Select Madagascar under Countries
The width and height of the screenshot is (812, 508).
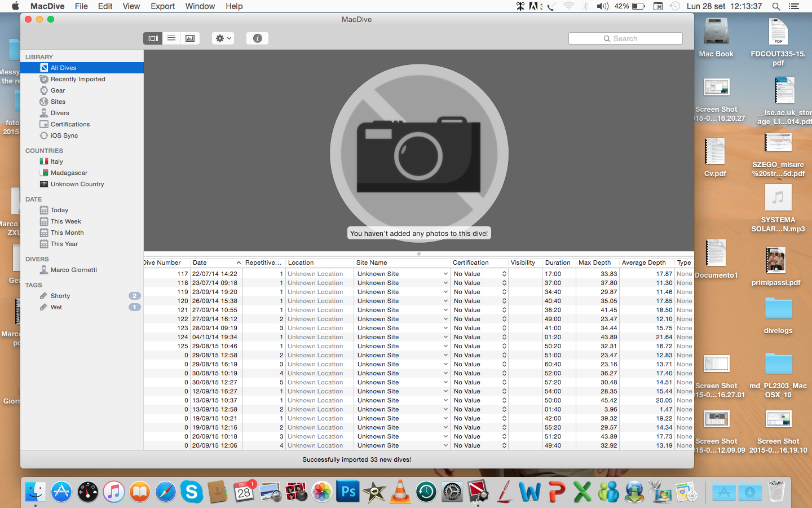tap(69, 173)
